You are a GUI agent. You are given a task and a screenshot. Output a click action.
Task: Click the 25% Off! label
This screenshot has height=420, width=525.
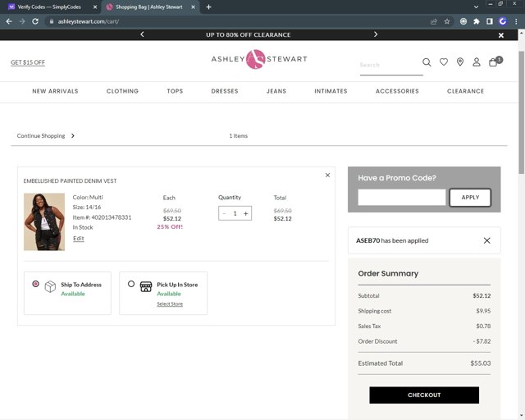[170, 226]
